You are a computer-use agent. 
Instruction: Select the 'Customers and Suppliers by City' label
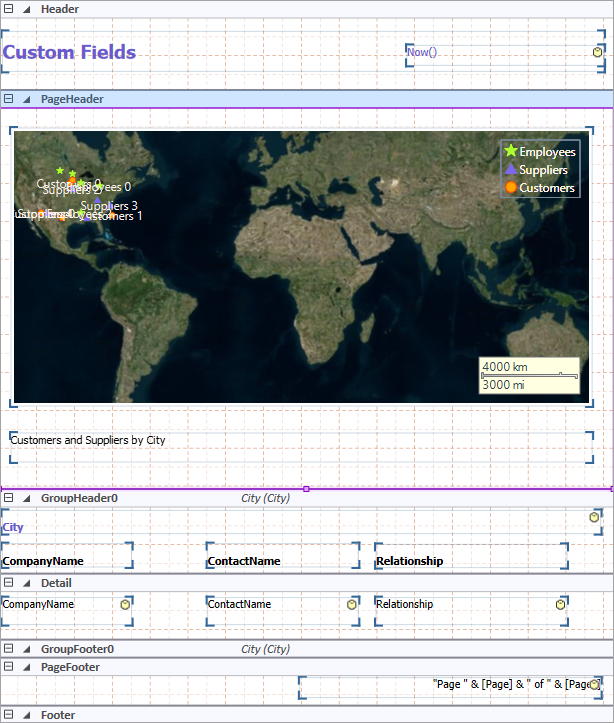(x=88, y=440)
